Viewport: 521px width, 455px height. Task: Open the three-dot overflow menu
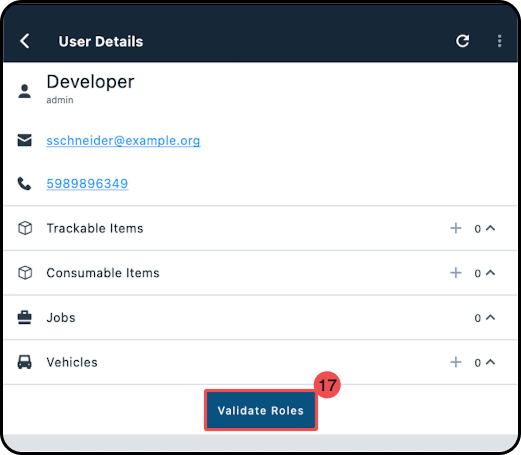click(499, 41)
